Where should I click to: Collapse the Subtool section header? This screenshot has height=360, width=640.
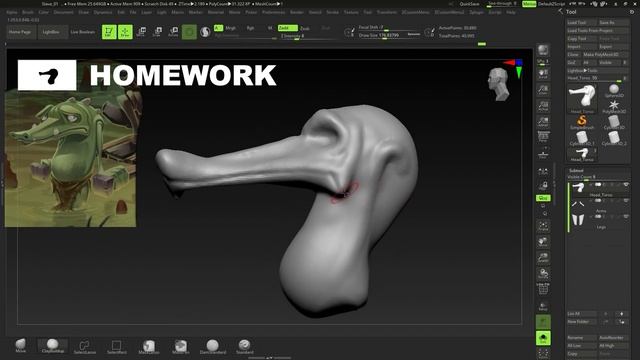576,170
